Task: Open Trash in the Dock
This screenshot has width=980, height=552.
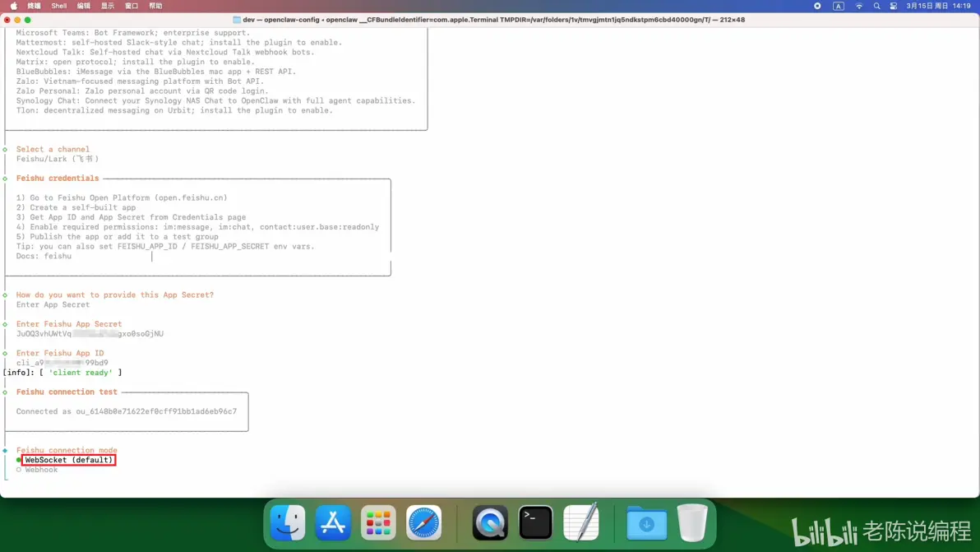Action: coord(692,522)
